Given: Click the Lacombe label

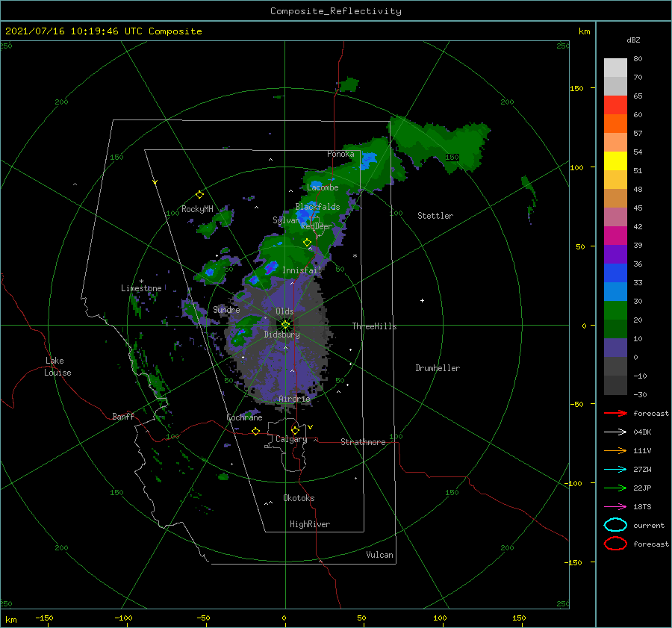Looking at the screenshot, I should click(x=323, y=187).
